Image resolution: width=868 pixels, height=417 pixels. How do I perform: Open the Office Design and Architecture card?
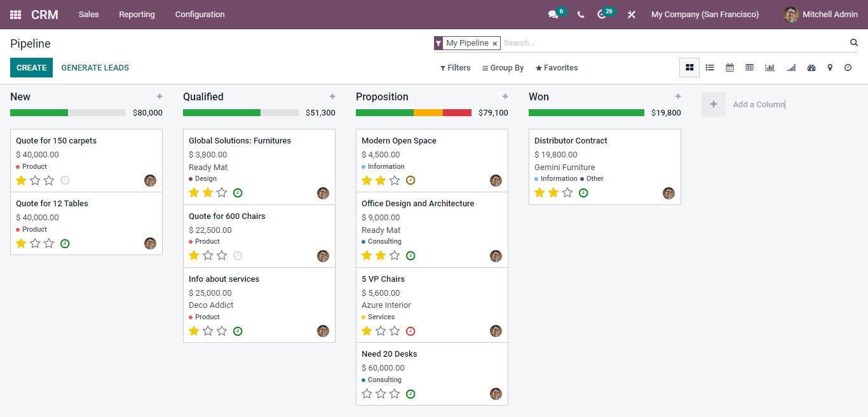(x=432, y=230)
